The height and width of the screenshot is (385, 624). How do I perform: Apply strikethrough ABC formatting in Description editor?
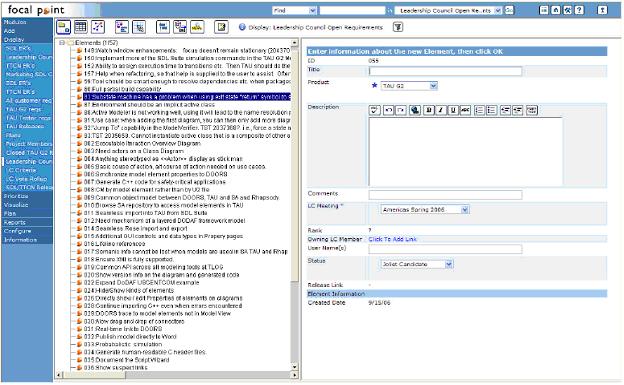pos(465,110)
